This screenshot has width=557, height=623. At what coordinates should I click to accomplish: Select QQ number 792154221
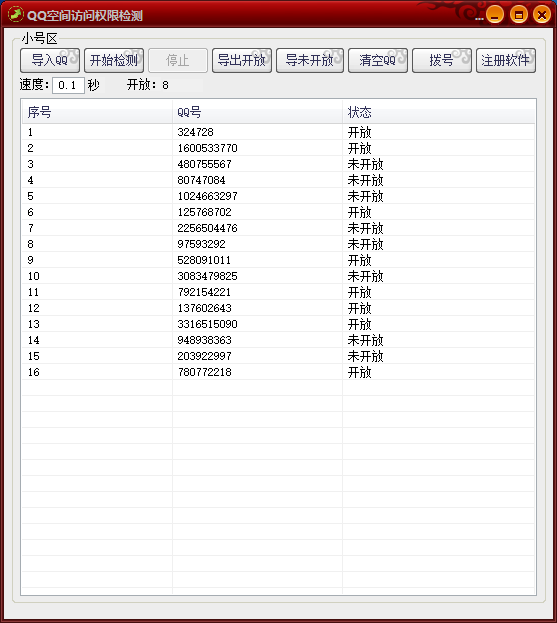coord(204,292)
